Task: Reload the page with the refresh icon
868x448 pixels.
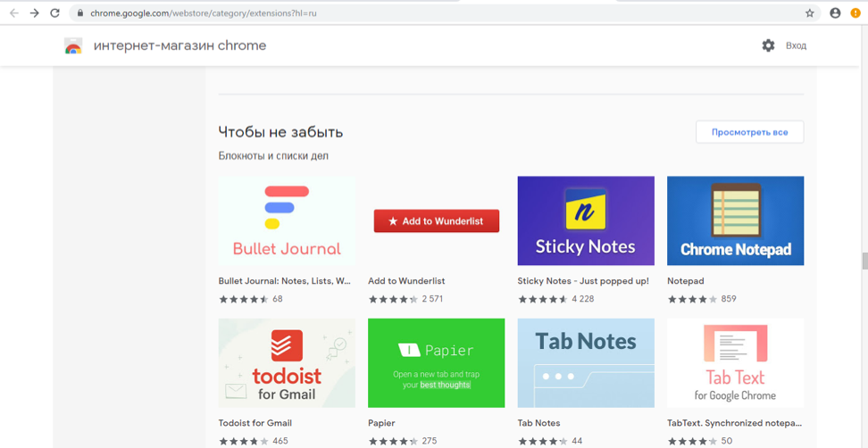Action: pos(55,13)
